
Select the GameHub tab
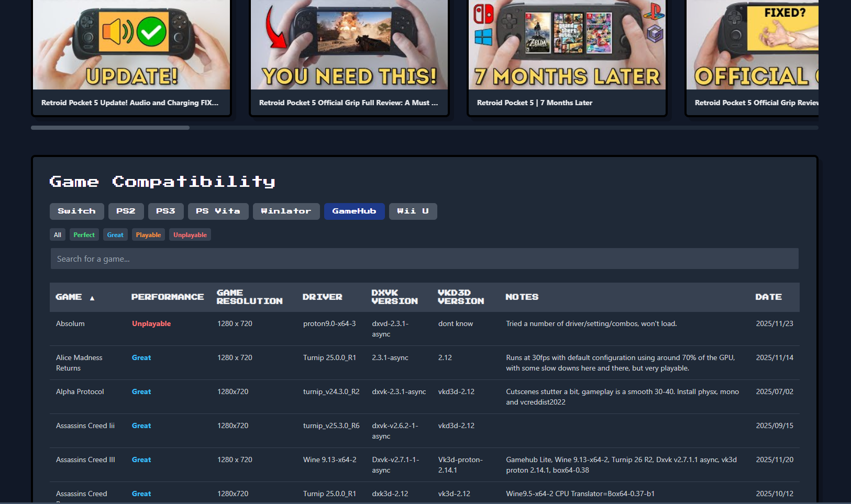[354, 211]
